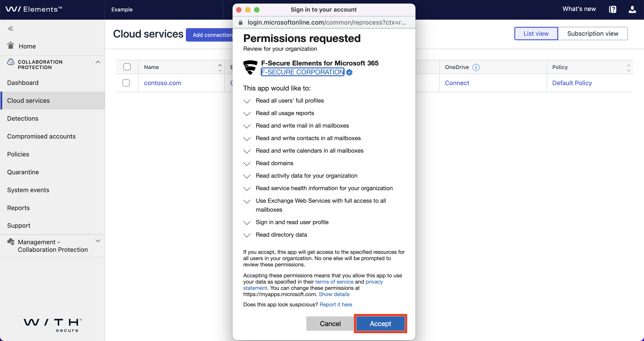The width and height of the screenshot is (644, 341).
Task: Toggle the select-all checkbox in table header
Action: pyautogui.click(x=127, y=67)
